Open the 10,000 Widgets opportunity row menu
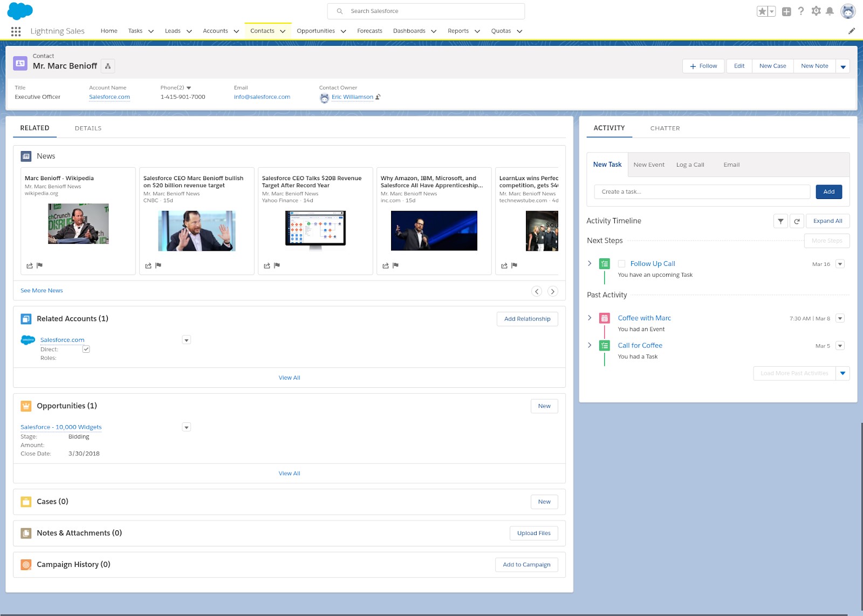The image size is (863, 616). point(187,427)
